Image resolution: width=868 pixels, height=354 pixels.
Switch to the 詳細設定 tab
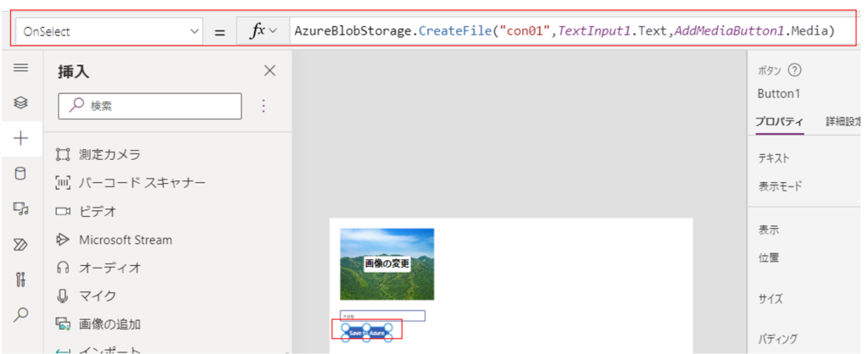[845, 122]
